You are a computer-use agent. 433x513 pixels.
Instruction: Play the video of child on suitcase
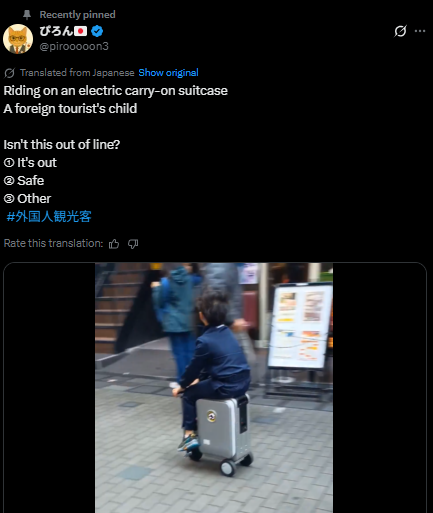point(214,388)
